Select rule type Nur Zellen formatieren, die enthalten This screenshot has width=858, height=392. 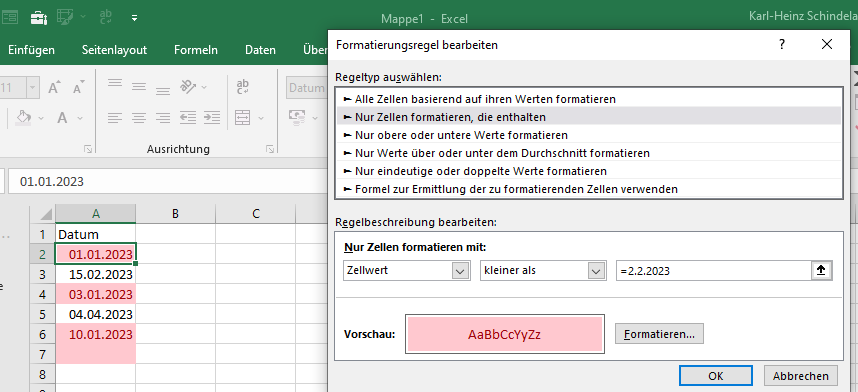(x=589, y=117)
